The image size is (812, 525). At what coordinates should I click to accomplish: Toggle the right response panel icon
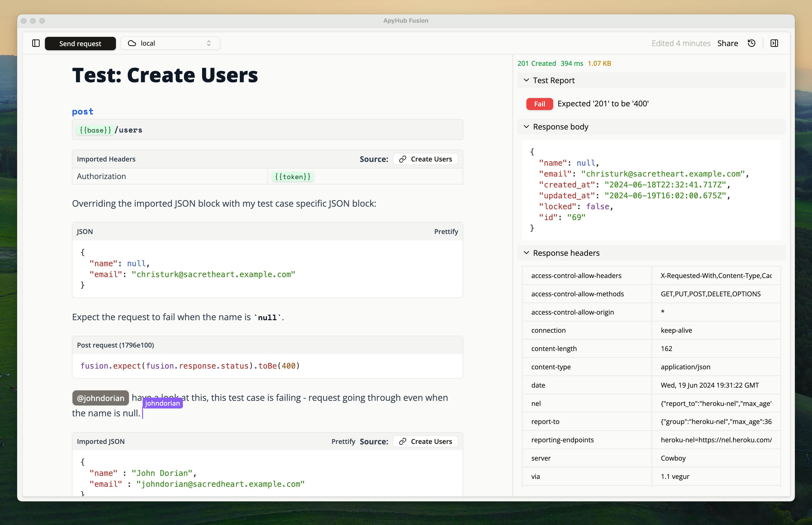pos(774,43)
